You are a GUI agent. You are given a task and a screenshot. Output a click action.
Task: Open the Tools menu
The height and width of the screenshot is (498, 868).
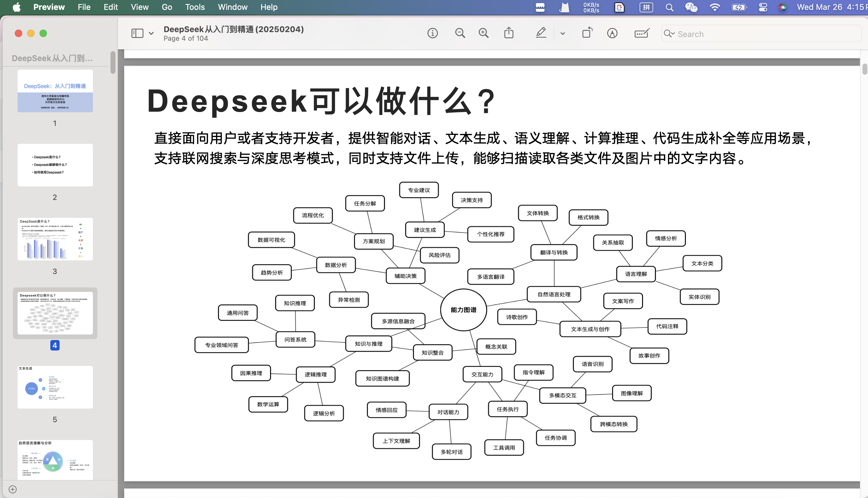point(195,7)
